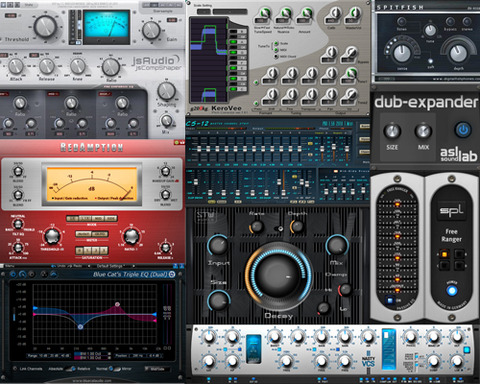Click the Depth knob in the reverb plugin
This screenshot has width=480, height=384.
click(297, 226)
